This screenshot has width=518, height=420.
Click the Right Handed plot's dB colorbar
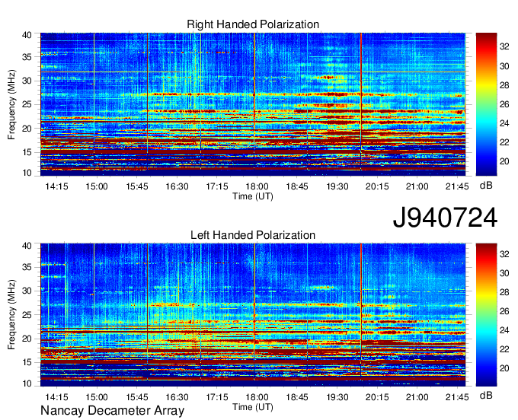point(486,104)
